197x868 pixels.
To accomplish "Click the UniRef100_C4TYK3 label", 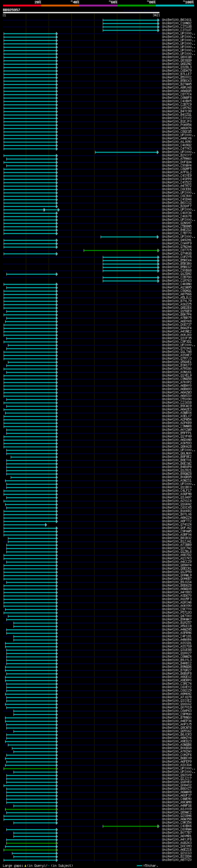I will point(177,149).
